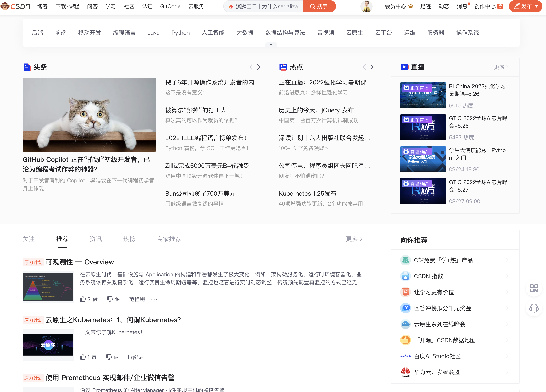
Task: Click the flame icon in search box
Action: click(x=231, y=6)
